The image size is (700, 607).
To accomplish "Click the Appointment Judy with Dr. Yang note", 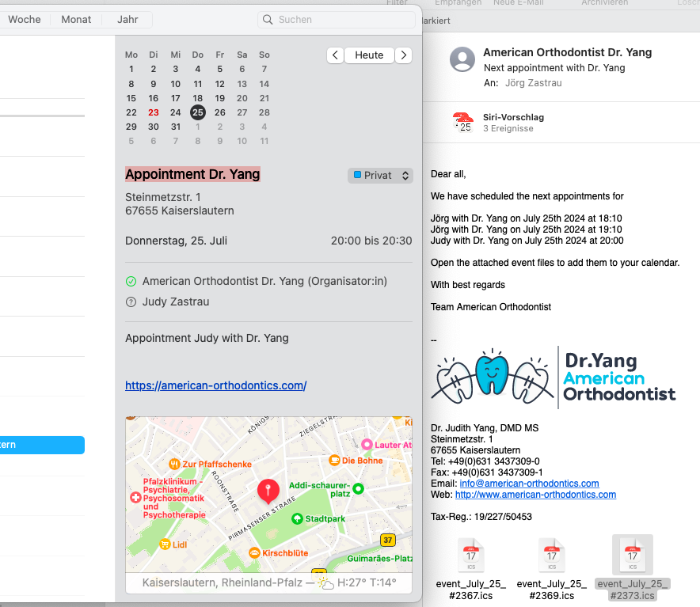I will pos(207,338).
